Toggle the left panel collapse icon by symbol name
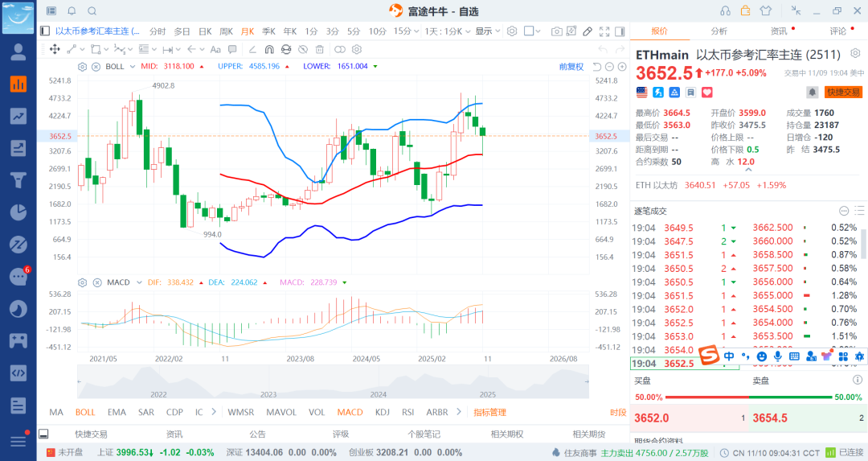Image resolution: width=868 pixels, height=461 pixels. click(45, 31)
